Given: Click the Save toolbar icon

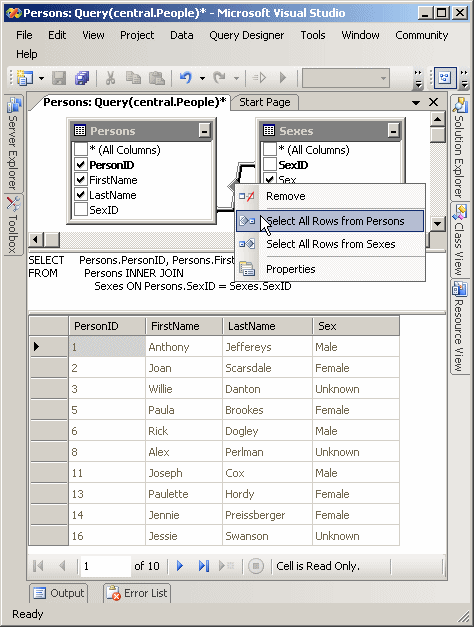Looking at the screenshot, I should pos(59,78).
